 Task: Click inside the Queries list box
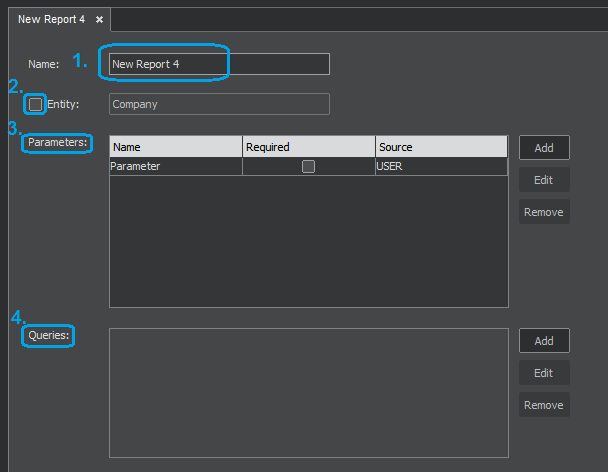309,393
